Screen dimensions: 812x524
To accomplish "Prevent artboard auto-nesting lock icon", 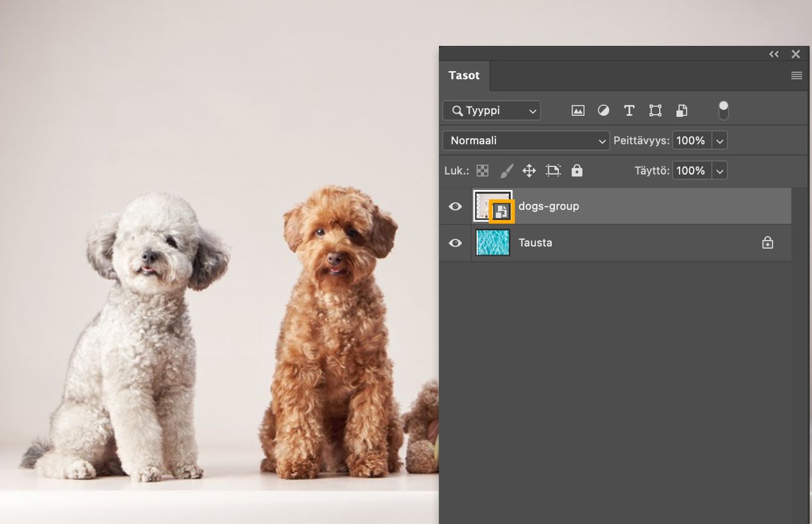I will tap(553, 171).
